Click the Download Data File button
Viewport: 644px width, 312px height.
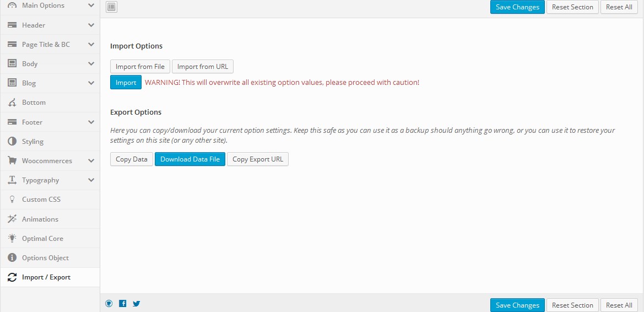(190, 159)
